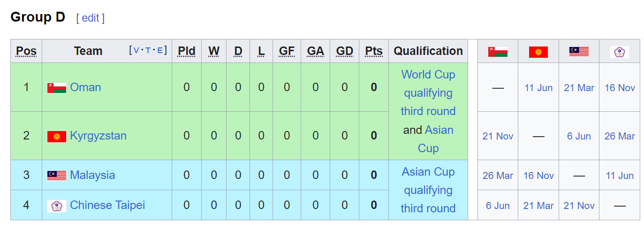Click Malaysia flag icon in team column
This screenshot has height=232, width=644.
56,176
